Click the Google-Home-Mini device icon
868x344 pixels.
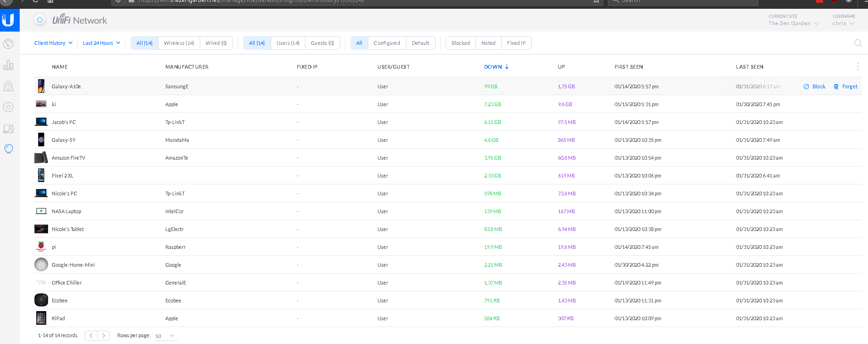pyautogui.click(x=41, y=264)
